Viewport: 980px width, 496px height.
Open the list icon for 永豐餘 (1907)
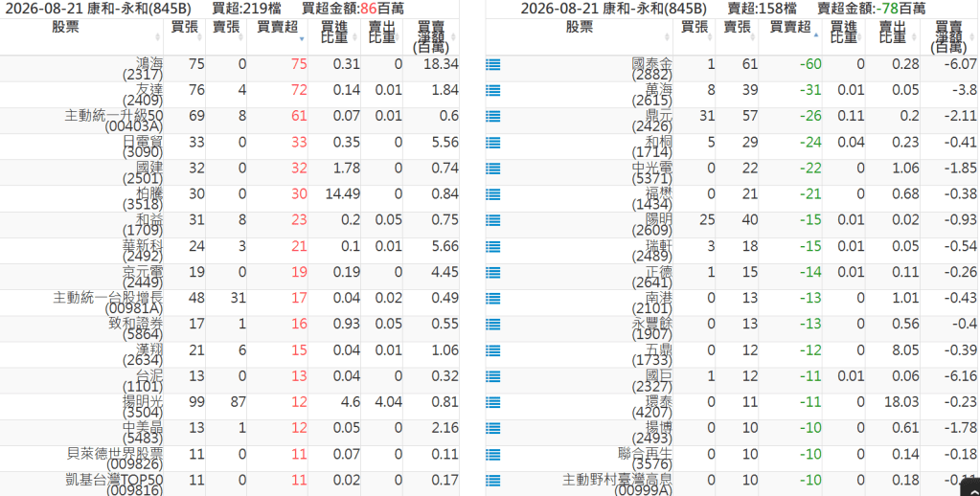tap(493, 325)
